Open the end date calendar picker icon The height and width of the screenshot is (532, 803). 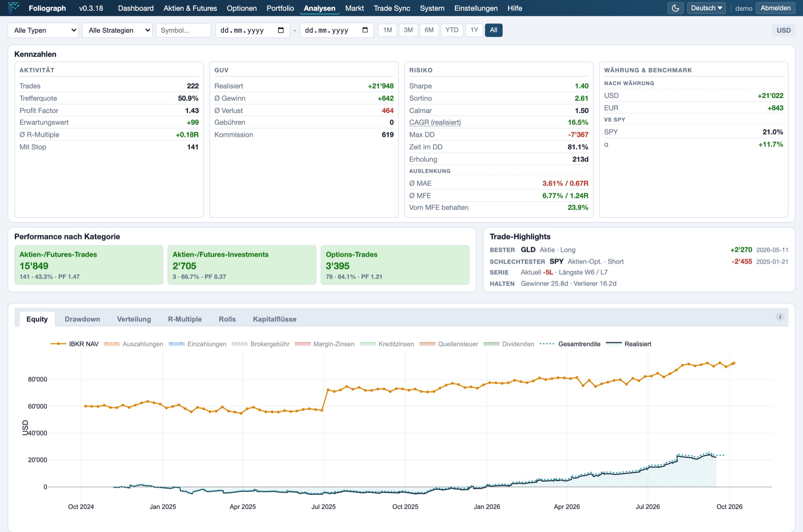[365, 30]
